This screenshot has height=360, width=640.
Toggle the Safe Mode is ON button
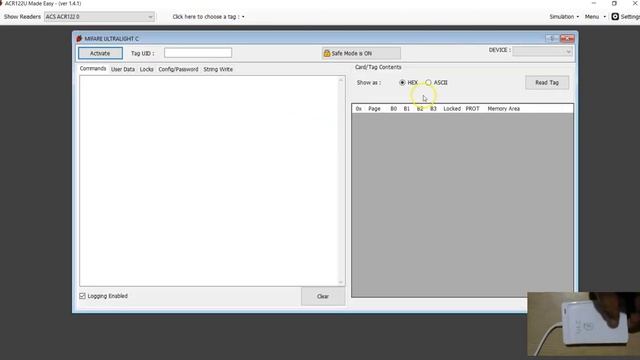click(361, 53)
